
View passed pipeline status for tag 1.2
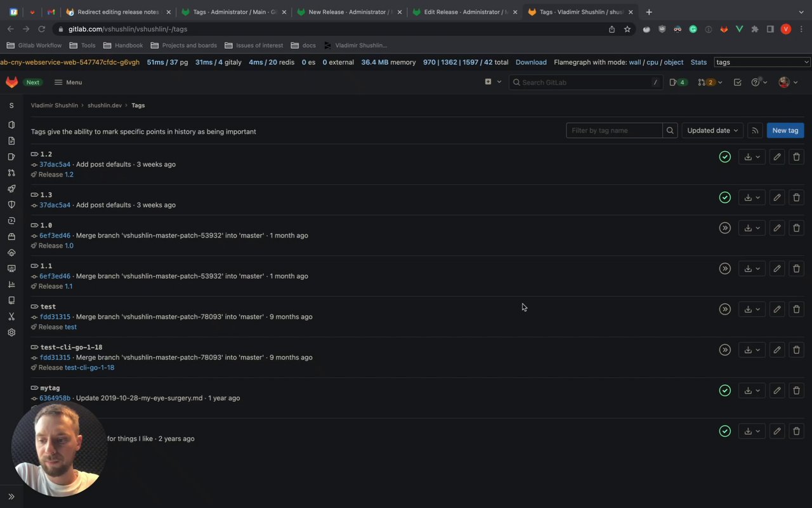(x=724, y=157)
